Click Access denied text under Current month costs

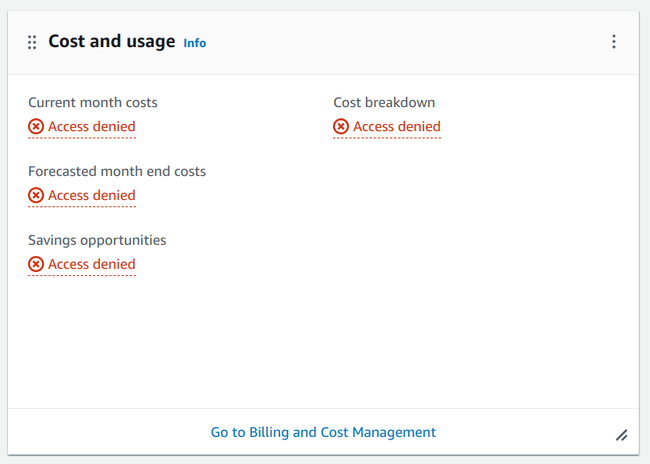pyautogui.click(x=92, y=127)
